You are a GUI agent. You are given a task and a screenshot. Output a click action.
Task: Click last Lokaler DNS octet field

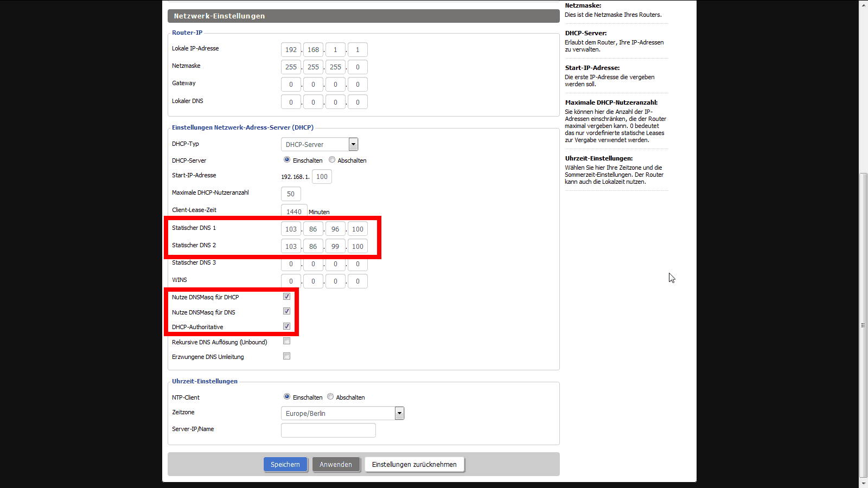point(358,102)
